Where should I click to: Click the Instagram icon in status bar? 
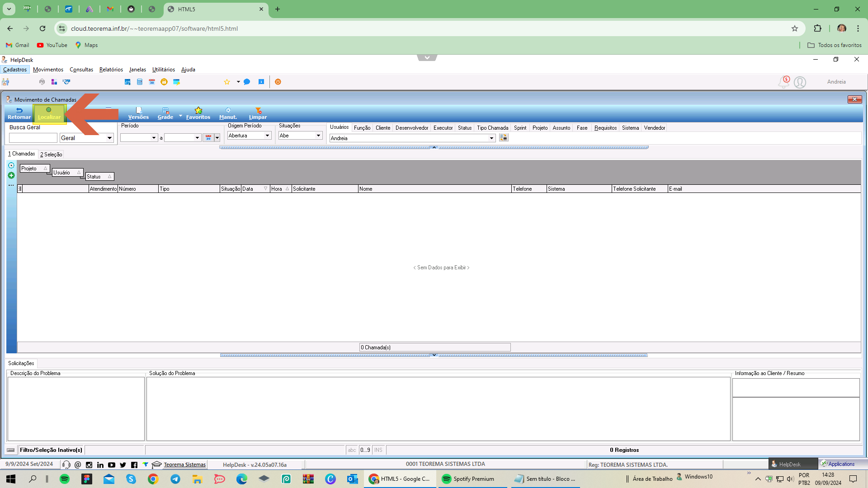click(x=89, y=465)
